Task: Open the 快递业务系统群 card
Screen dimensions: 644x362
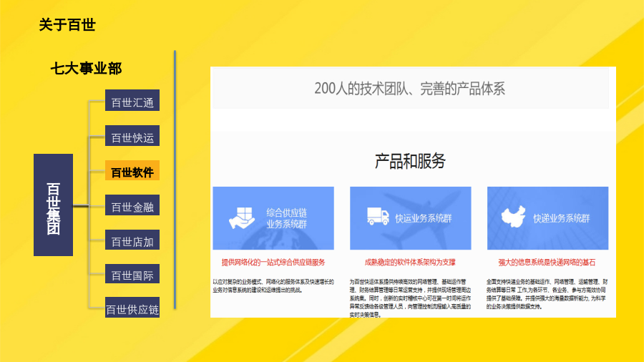Action: pyautogui.click(x=548, y=218)
